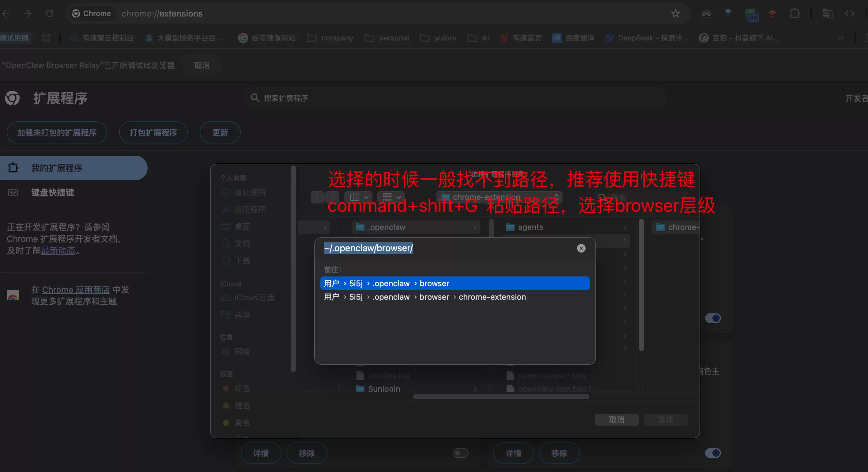Image resolution: width=868 pixels, height=472 pixels.
Task: Open the Google Translate icon in the toolbar
Action: [827, 13]
